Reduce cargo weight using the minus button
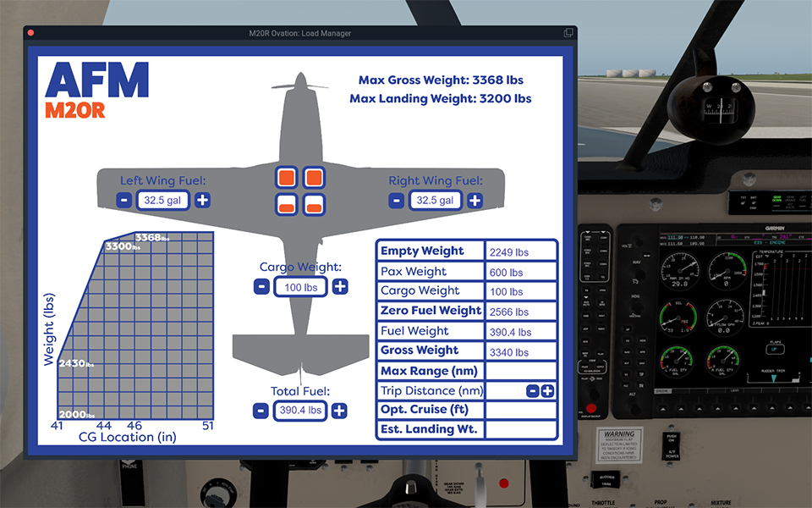The image size is (812, 508). click(x=261, y=287)
